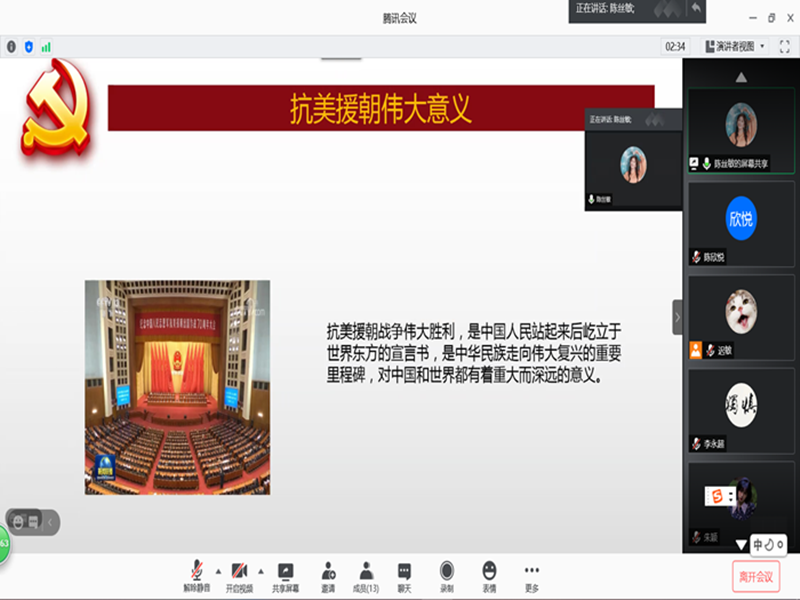
Task: Check the green network signal icon
Action: [x=46, y=46]
